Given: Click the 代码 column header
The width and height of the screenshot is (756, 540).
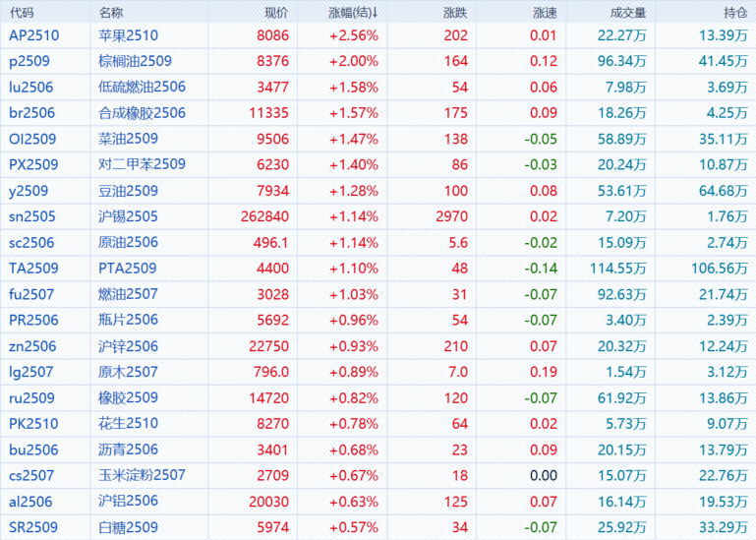Looking at the screenshot, I should (22, 13).
